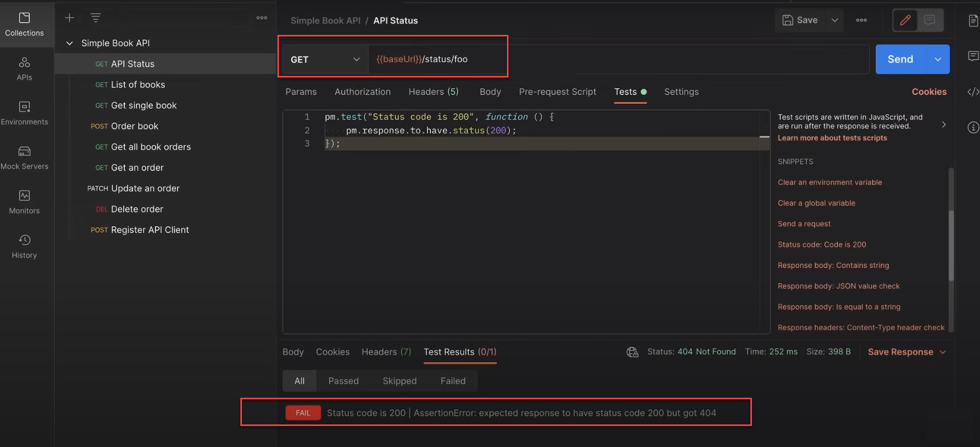
Task: Open the APIs sidebar panel
Action: coord(24,69)
